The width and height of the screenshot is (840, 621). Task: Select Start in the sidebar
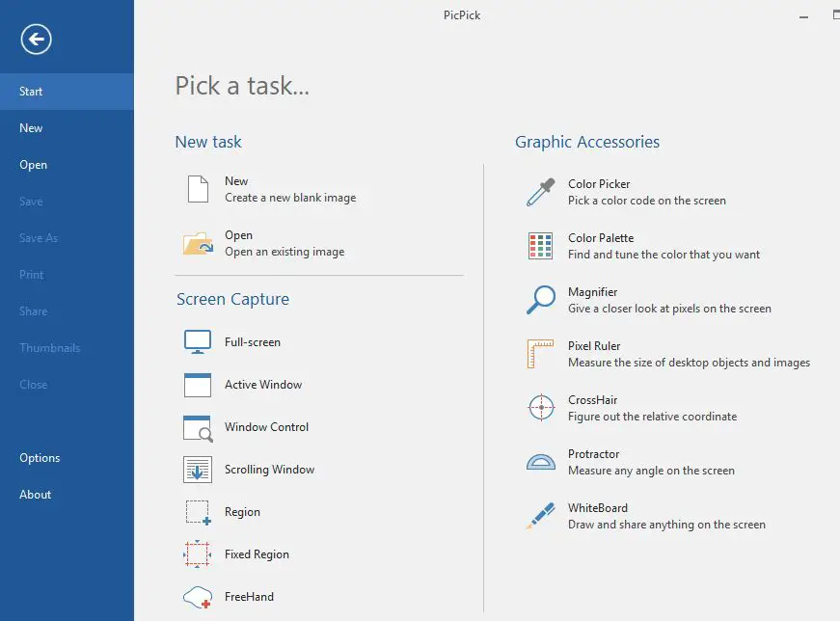coord(67,92)
